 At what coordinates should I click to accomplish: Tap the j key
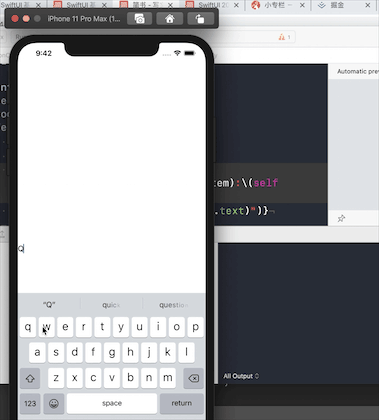click(149, 352)
